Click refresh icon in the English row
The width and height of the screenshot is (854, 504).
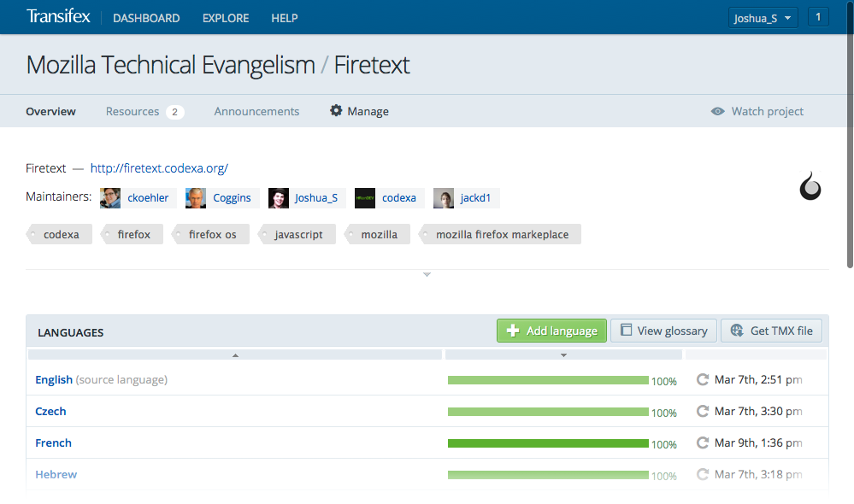tap(703, 379)
